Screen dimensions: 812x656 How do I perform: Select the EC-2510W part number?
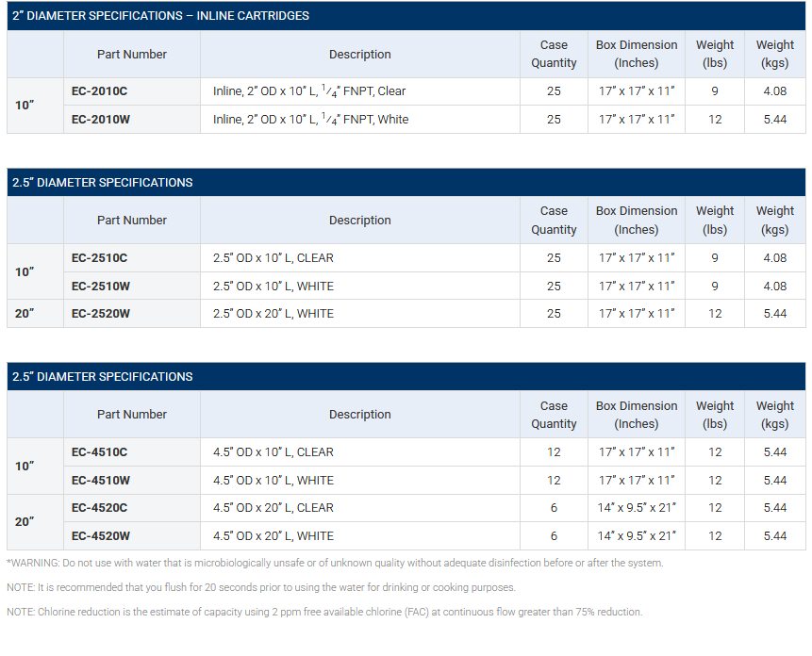tap(100, 287)
